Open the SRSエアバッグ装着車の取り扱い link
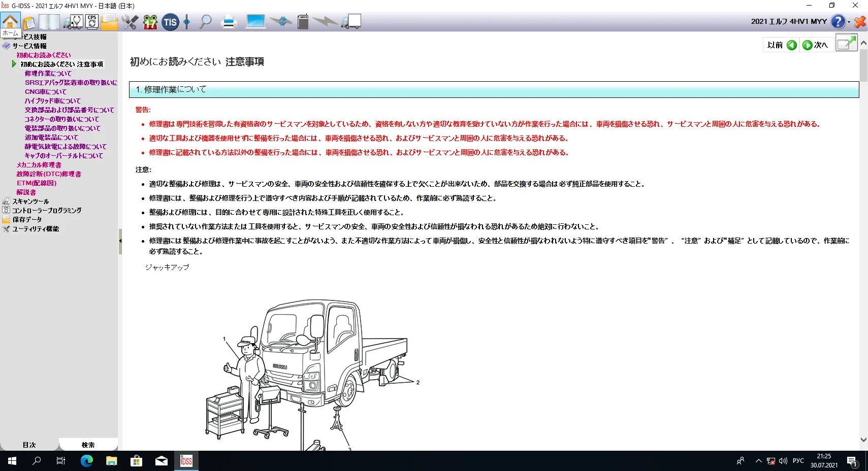 point(71,82)
